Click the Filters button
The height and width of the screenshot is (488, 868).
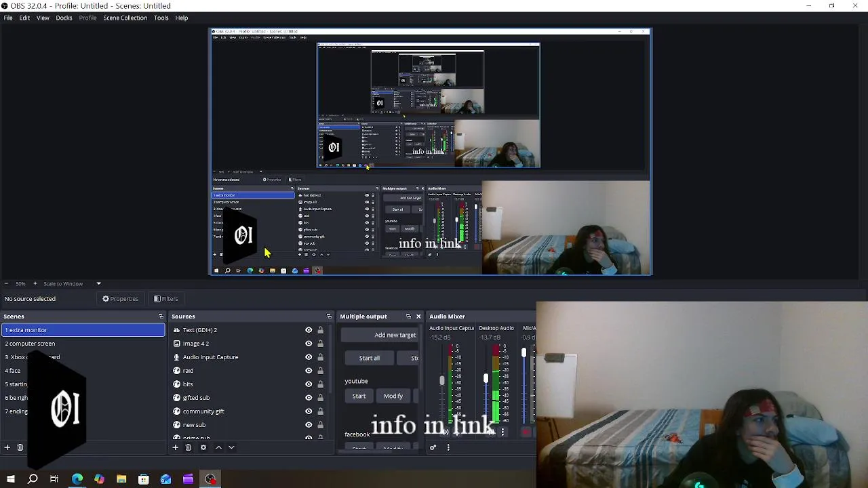tap(165, 299)
